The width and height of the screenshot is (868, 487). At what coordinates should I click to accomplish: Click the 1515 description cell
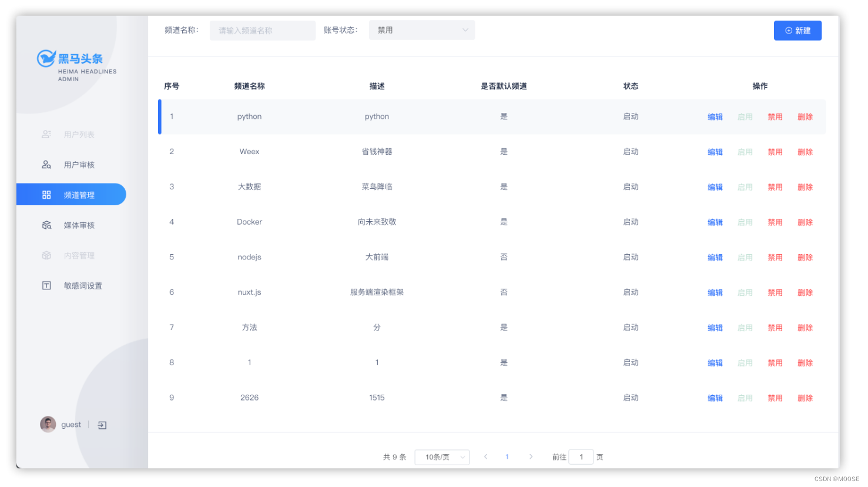[377, 398]
